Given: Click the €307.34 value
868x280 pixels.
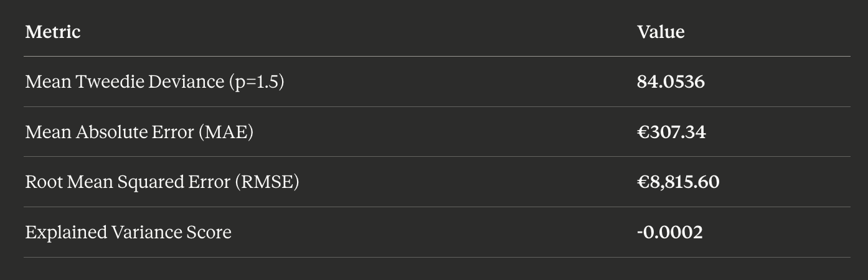Looking at the screenshot, I should tap(671, 132).
